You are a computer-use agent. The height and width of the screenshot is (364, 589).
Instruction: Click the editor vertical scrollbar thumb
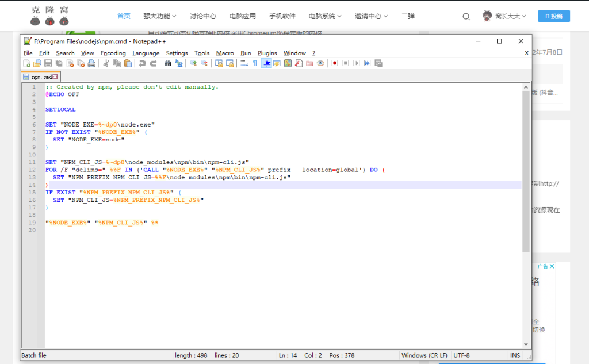point(526,172)
